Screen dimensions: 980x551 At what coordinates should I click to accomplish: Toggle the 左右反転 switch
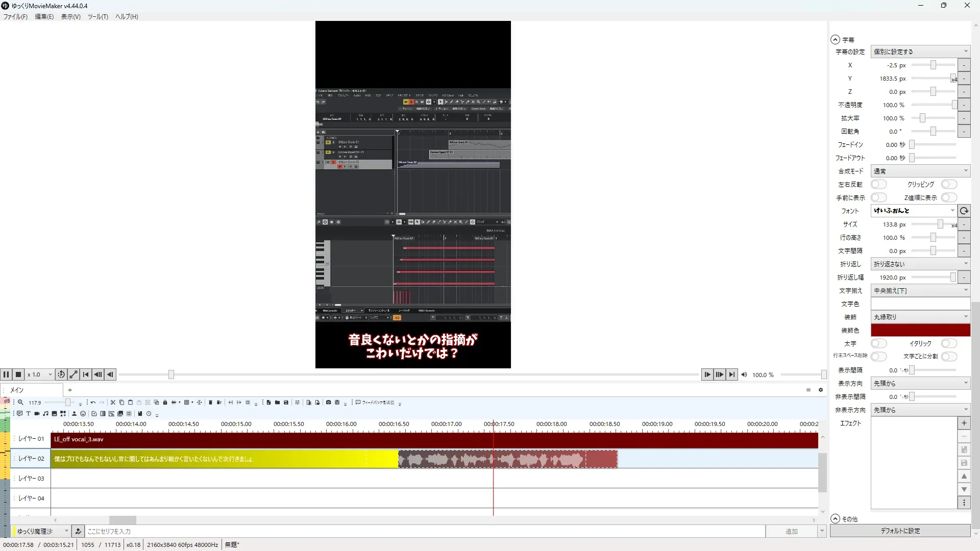click(x=878, y=184)
